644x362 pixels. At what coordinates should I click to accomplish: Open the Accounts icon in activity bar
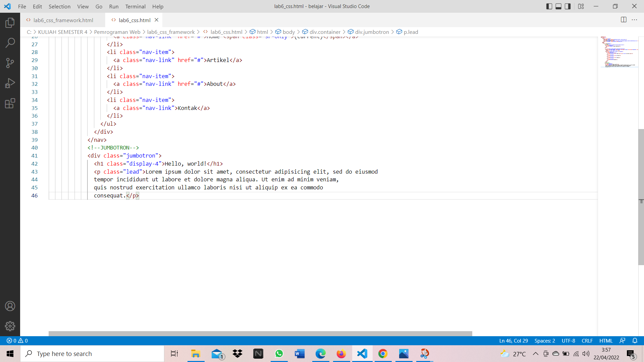click(10, 306)
